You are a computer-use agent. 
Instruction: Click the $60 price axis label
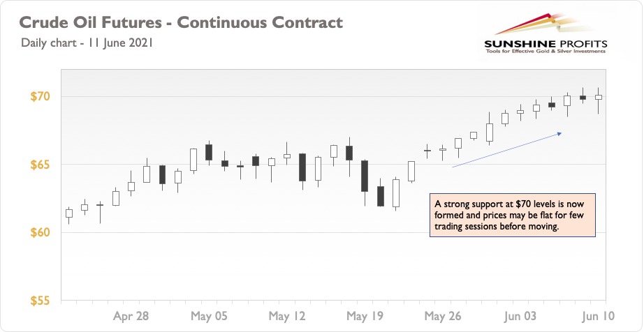coord(40,233)
